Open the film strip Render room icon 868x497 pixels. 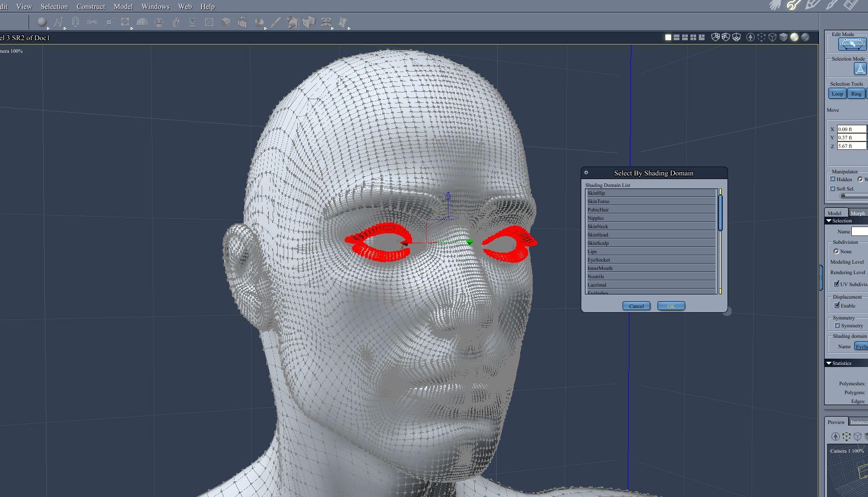pos(851,5)
